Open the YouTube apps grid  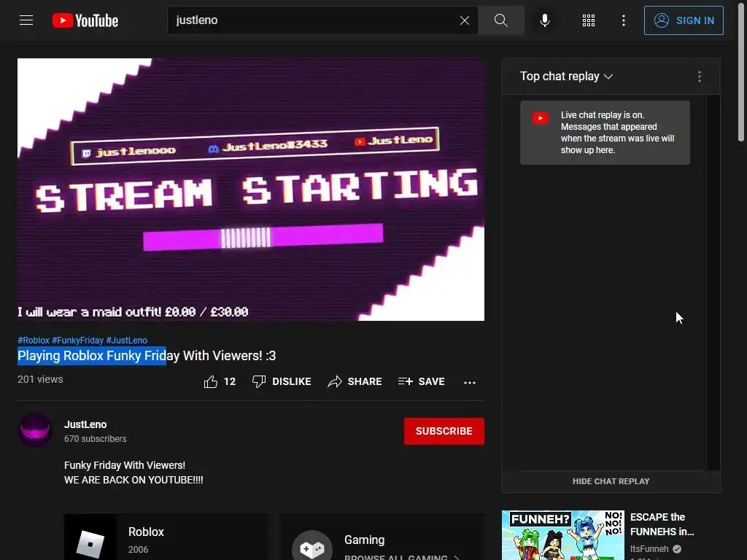[589, 20]
